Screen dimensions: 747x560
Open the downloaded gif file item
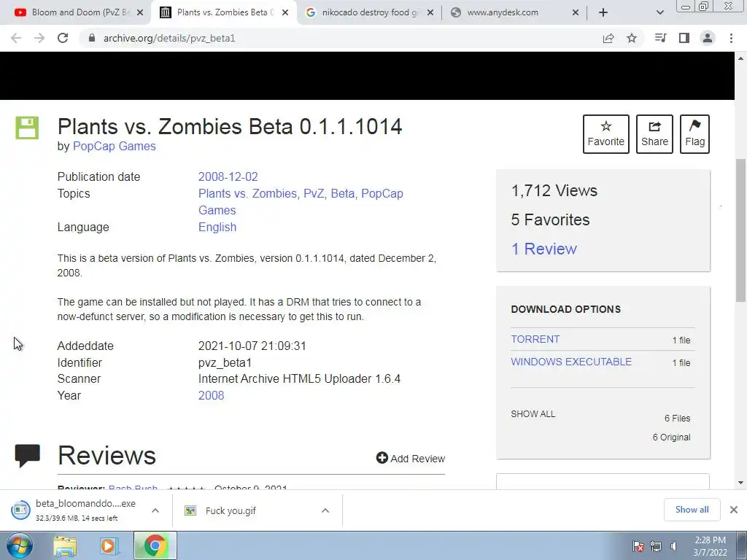click(231, 510)
